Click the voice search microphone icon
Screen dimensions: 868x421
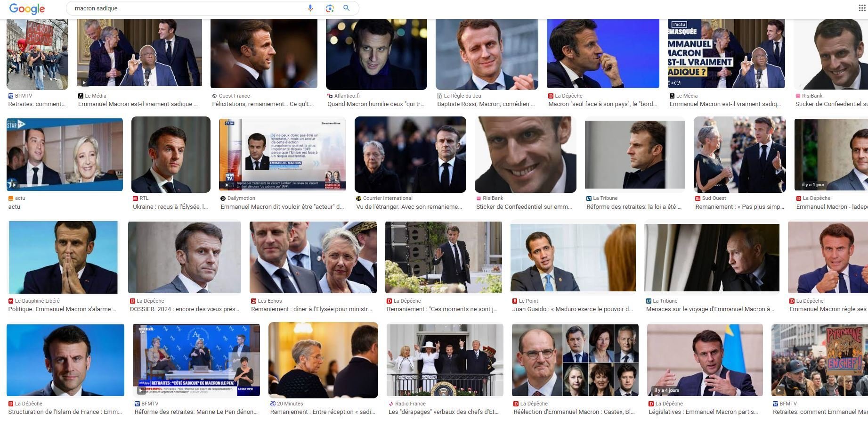pyautogui.click(x=310, y=8)
